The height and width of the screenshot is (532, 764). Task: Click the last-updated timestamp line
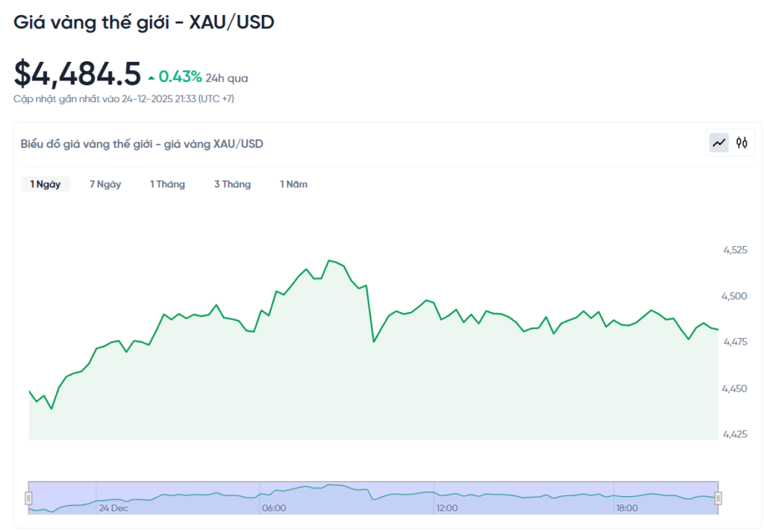pos(124,98)
